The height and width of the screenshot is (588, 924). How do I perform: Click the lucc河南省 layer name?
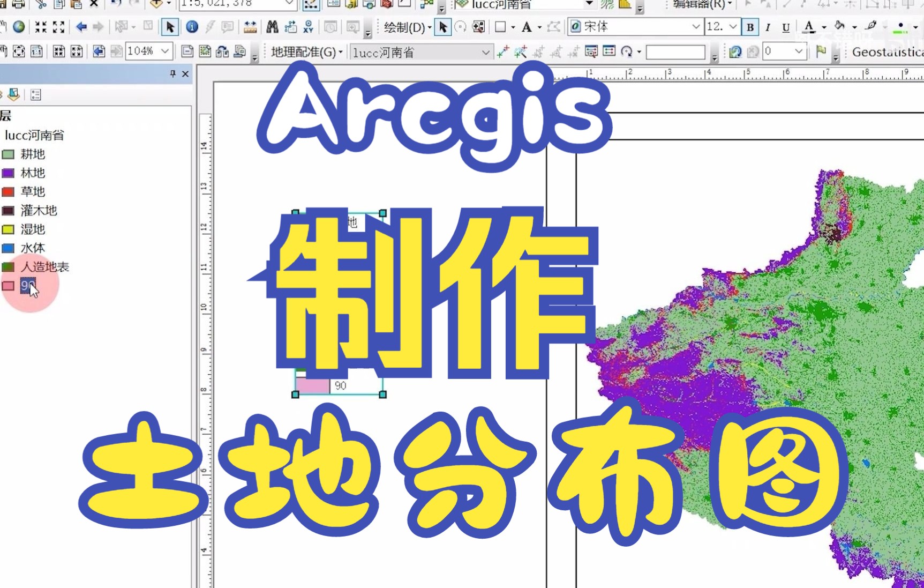coord(35,135)
